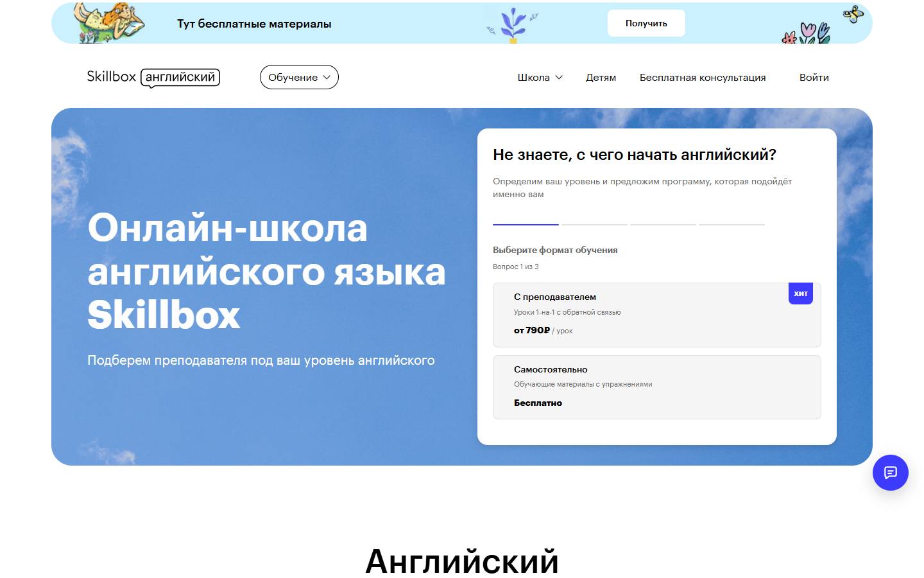Click the Вопрос 1 из 3 counter
Viewport: 924px width, 578px height.
point(516,267)
